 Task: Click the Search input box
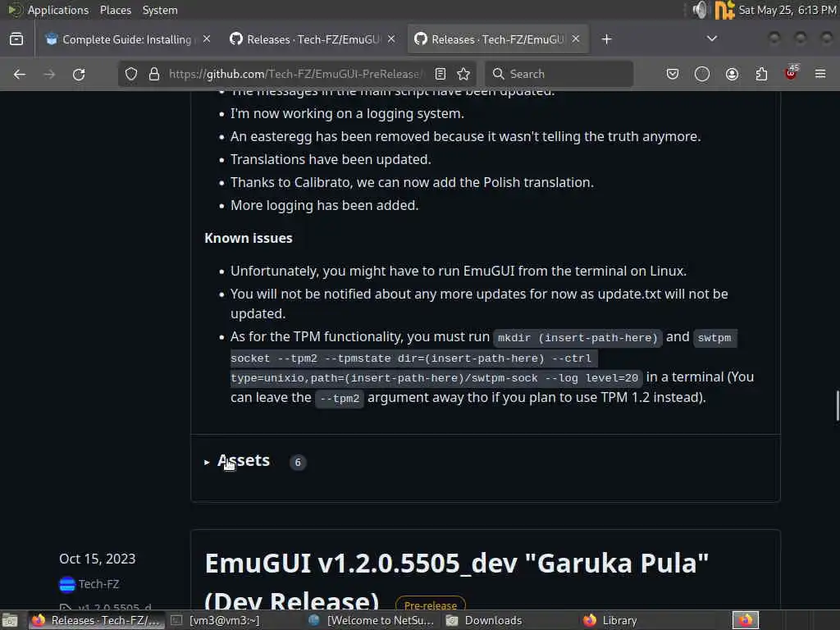point(559,74)
